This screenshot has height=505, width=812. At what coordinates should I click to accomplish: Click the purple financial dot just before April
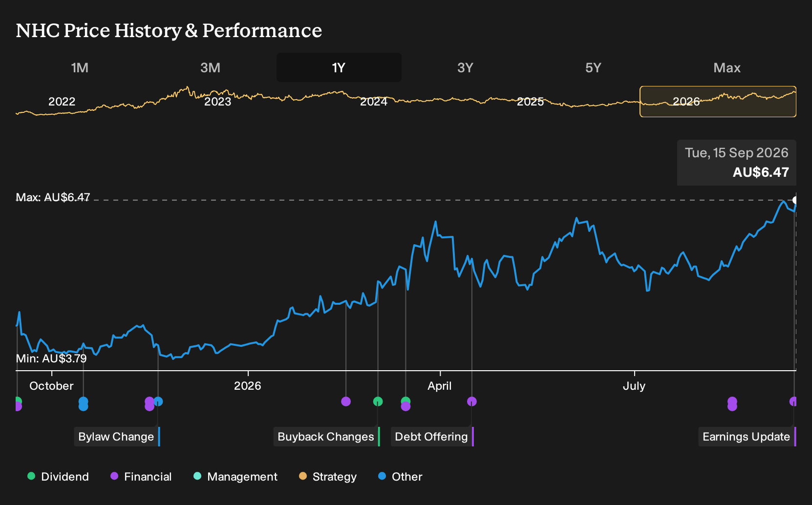pyautogui.click(x=406, y=406)
